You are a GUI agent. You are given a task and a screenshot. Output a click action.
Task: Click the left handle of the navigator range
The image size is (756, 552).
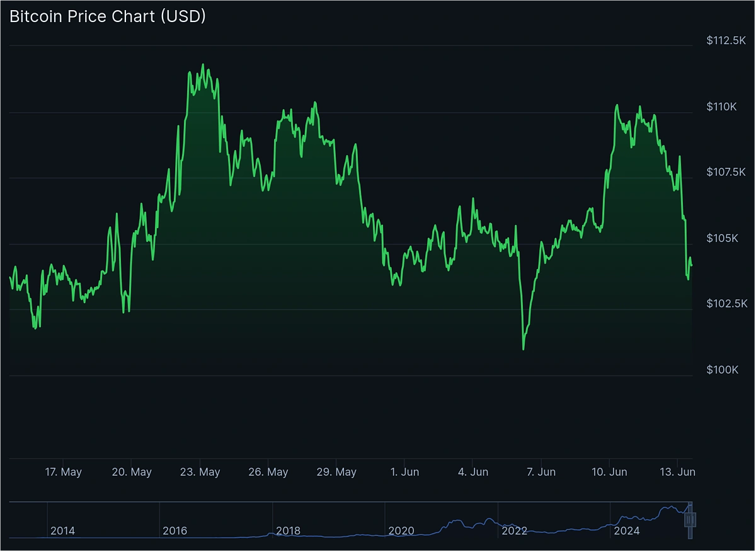[687, 520]
